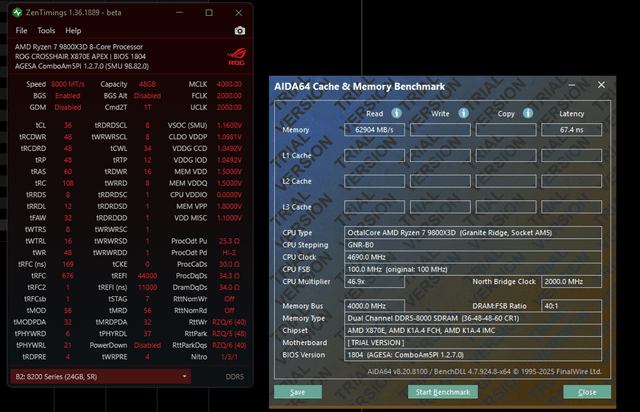Screen dimensions: 640x412
Task: Click the Motherboard TRIAL VERSION value
Action: point(473,343)
